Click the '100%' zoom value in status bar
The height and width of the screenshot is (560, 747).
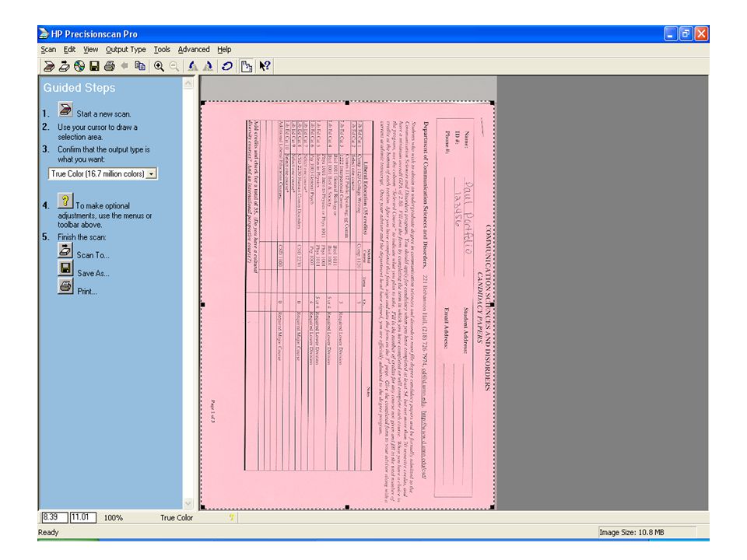coord(114,518)
